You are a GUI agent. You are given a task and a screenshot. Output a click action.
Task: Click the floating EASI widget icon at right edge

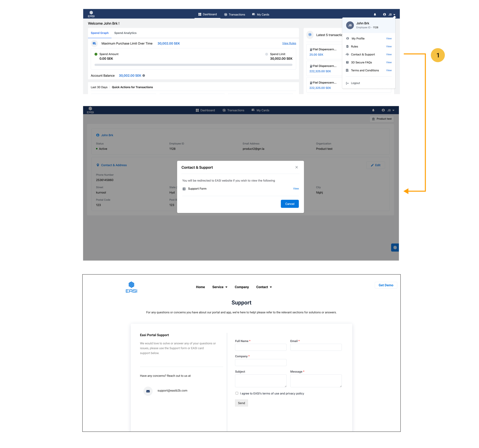pos(395,248)
